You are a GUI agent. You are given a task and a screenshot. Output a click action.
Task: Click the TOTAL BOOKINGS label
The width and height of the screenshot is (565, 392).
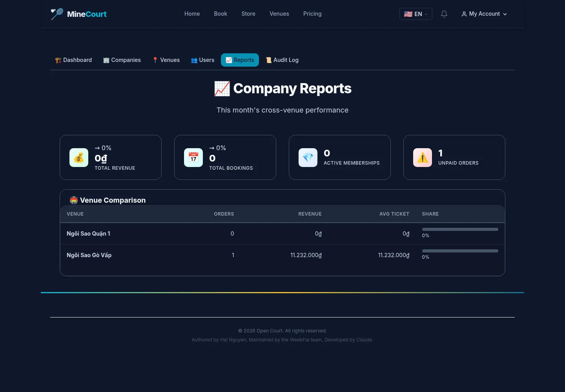tap(231, 168)
